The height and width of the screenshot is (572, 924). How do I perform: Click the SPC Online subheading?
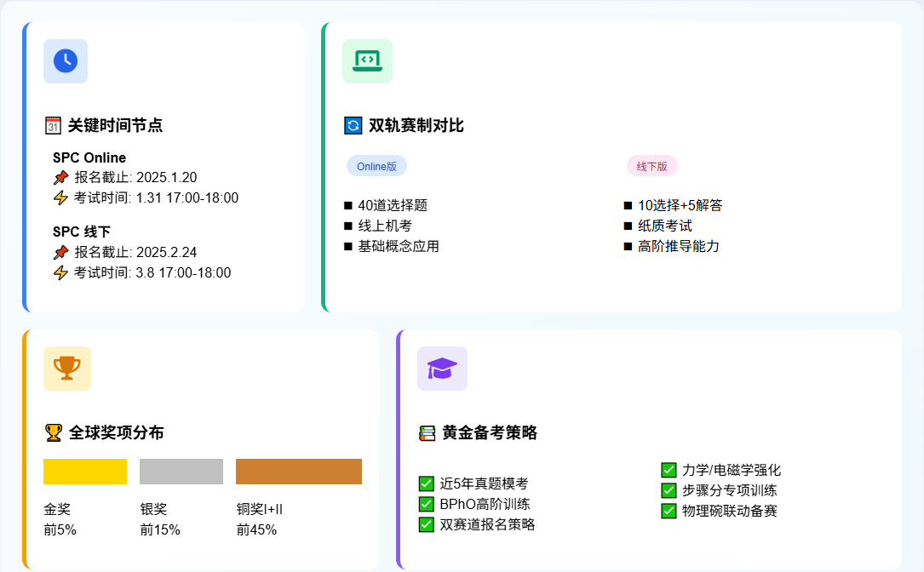coord(89,157)
